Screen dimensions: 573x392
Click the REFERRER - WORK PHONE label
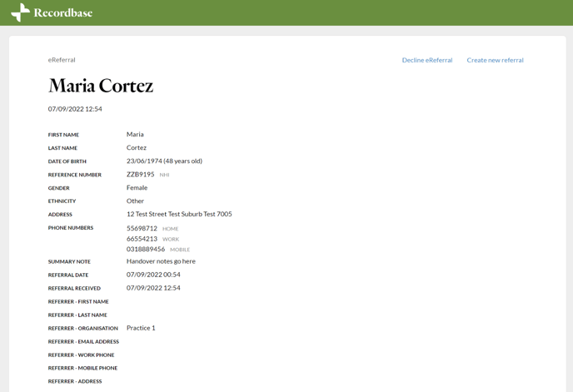coord(81,355)
